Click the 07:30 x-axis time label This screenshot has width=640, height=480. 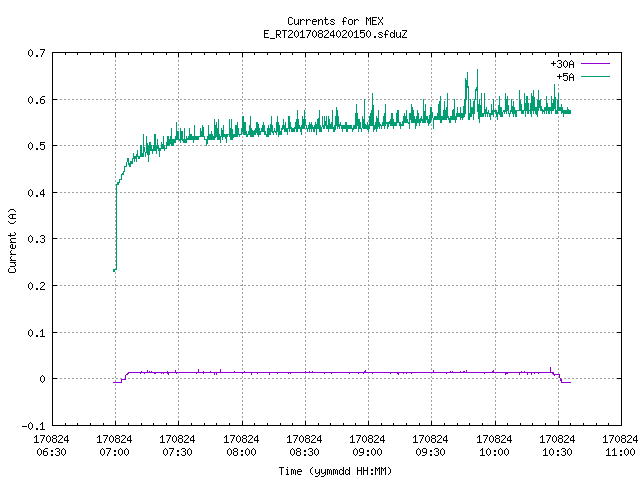[177, 452]
